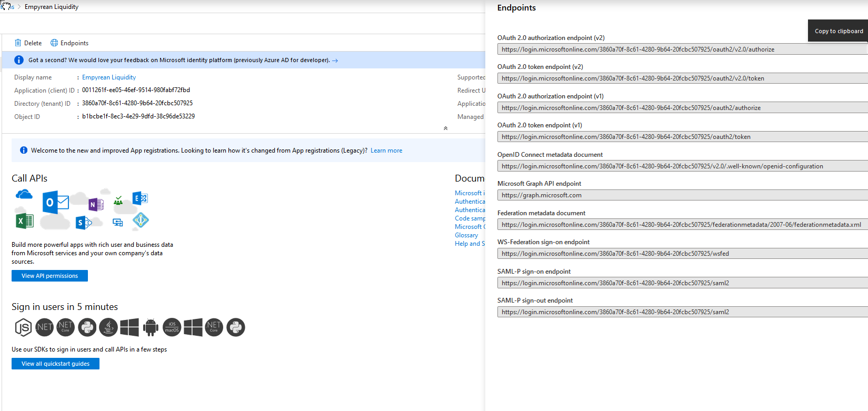Select the Azure Active Directory diamond icon
The height and width of the screenshot is (411, 868).
click(141, 220)
